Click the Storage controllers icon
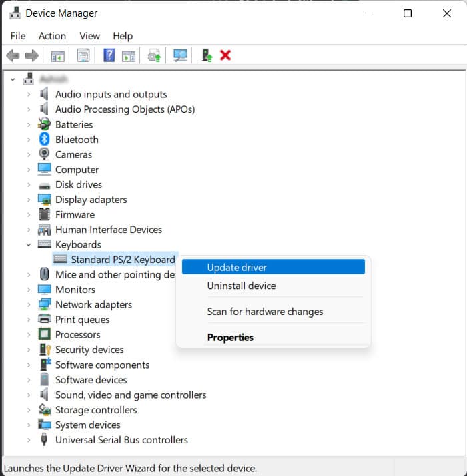The image size is (467, 476). tap(45, 409)
